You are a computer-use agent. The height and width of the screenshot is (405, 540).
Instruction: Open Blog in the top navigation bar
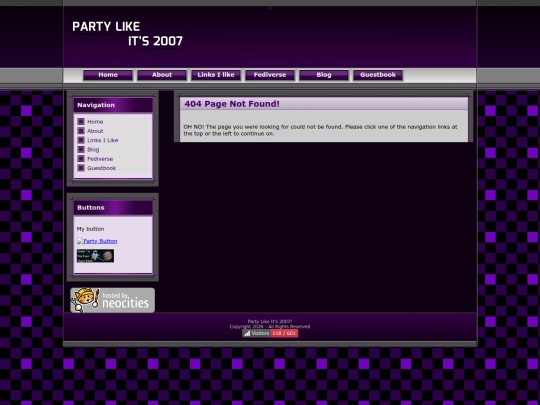click(x=324, y=75)
